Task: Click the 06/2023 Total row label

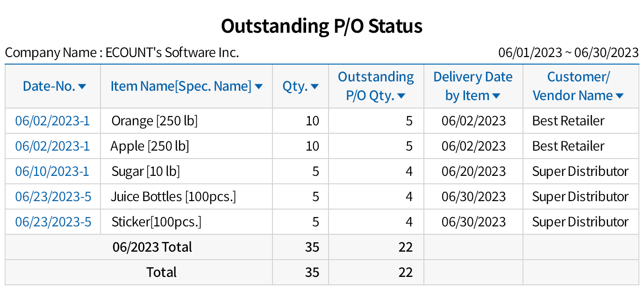Action: (x=152, y=247)
